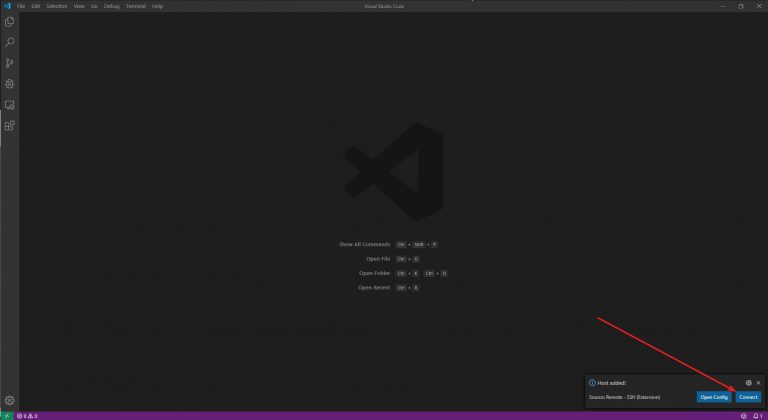The width and height of the screenshot is (768, 420).
Task: Click the green remote indicator in status bar
Action: (x=6, y=416)
